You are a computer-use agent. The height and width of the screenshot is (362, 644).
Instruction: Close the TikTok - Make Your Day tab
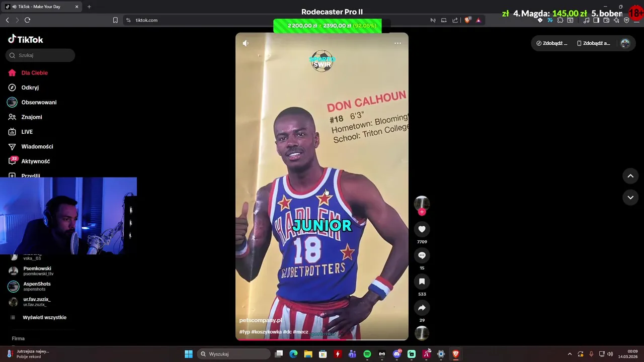pos(76,7)
